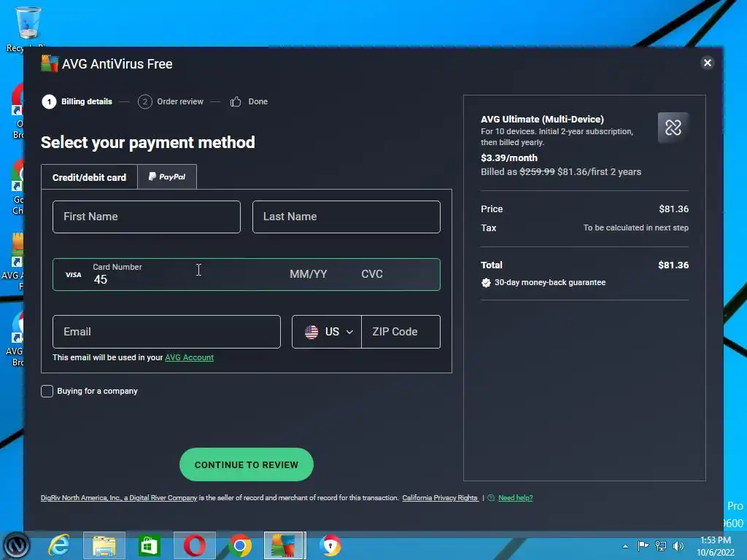The height and width of the screenshot is (560, 747).
Task: Click into the Card Number field
Action: (x=186, y=274)
